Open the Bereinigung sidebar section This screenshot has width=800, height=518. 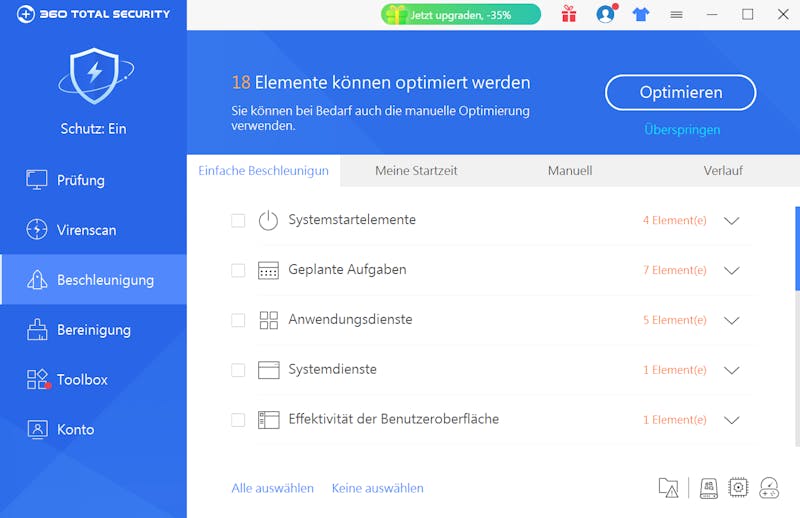pos(93,330)
